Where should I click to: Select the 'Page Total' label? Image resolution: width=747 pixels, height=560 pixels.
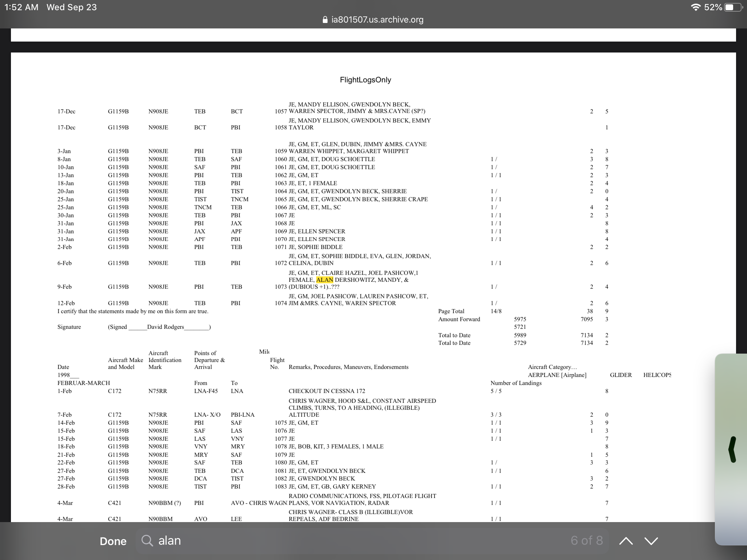(451, 311)
